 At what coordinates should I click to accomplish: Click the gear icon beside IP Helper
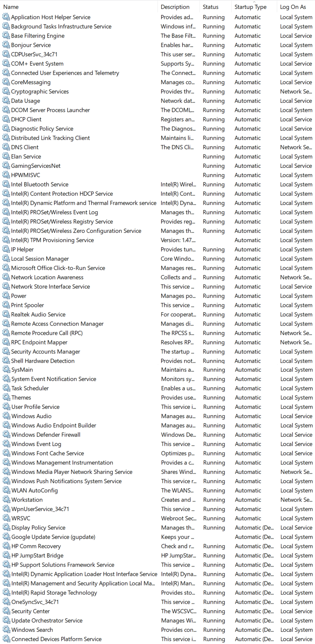(6, 249)
